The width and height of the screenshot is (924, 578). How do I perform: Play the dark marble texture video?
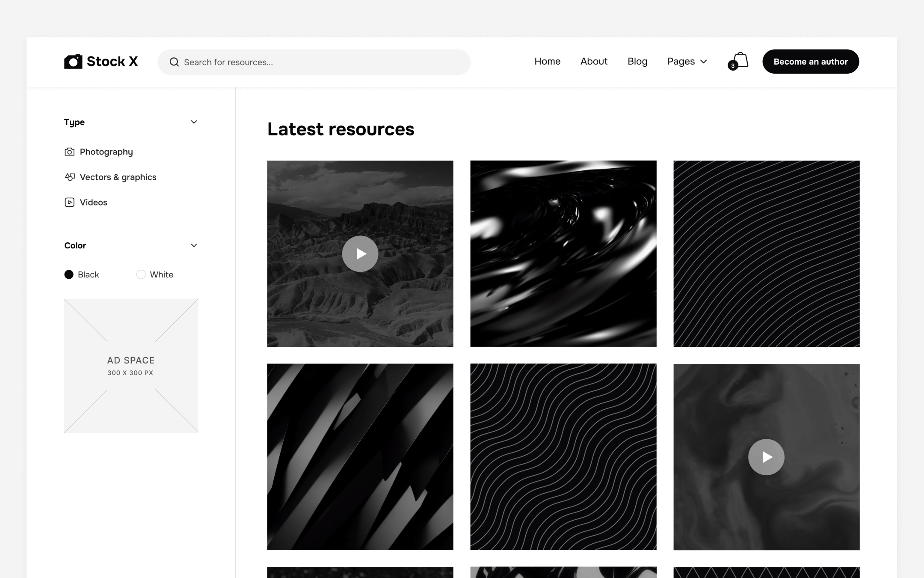click(766, 457)
